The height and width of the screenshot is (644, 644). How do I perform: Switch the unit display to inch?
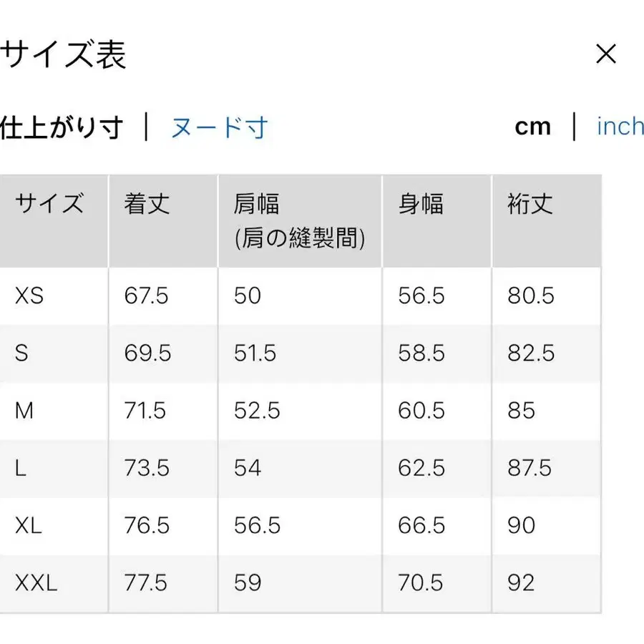pos(619,126)
